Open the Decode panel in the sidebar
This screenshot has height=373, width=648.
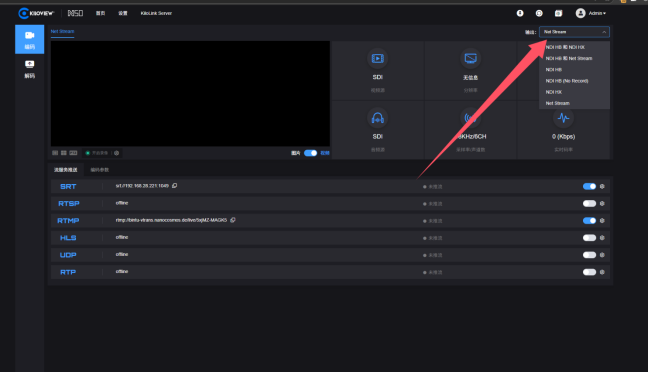(29, 69)
